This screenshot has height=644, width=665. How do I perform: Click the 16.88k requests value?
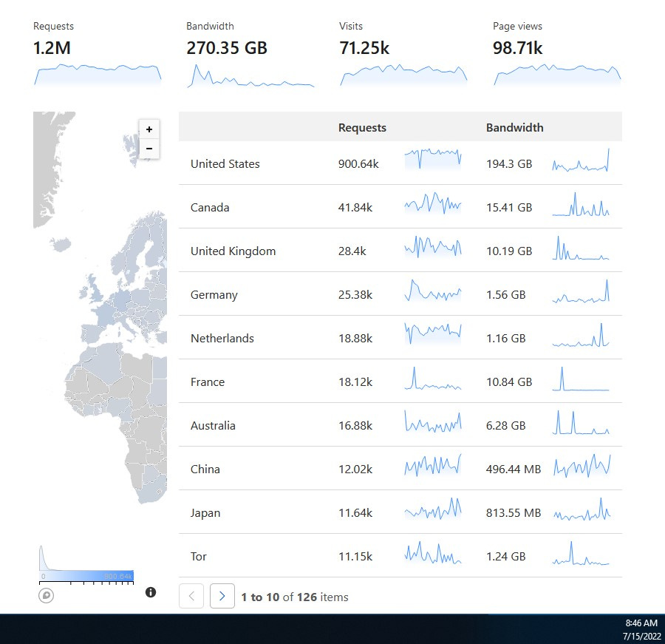(355, 426)
